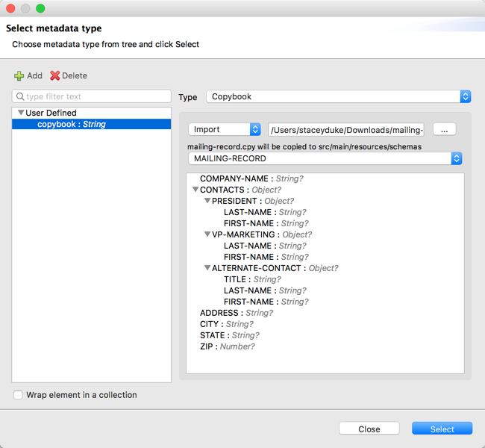The image size is (485, 448).
Task: Click the red X Delete icon
Action: tap(54, 75)
